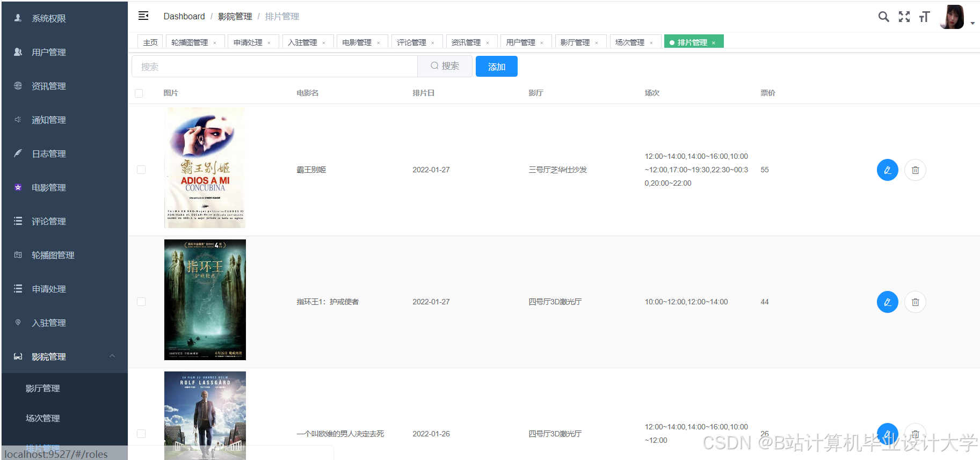This screenshot has width=980, height=460.
Task: Close the 影厅管理 tab
Action: 597,43
